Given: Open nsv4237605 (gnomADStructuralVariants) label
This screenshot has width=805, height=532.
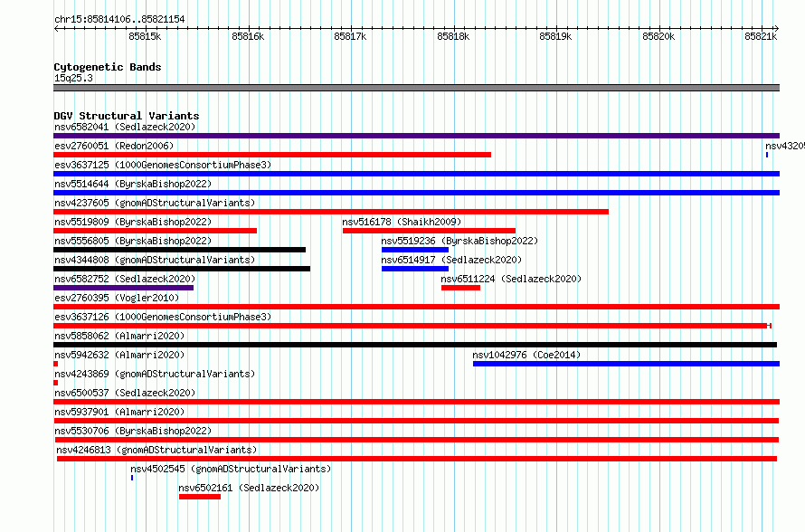Looking at the screenshot, I should [x=155, y=203].
